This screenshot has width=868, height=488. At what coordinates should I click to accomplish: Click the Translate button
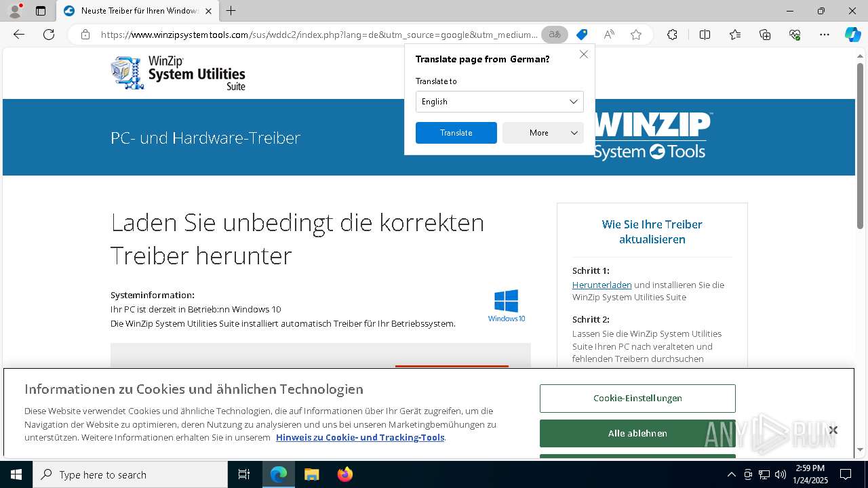(x=456, y=133)
